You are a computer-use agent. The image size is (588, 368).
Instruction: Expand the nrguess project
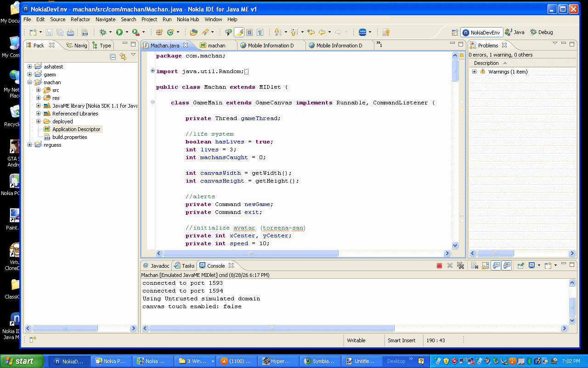pos(30,145)
